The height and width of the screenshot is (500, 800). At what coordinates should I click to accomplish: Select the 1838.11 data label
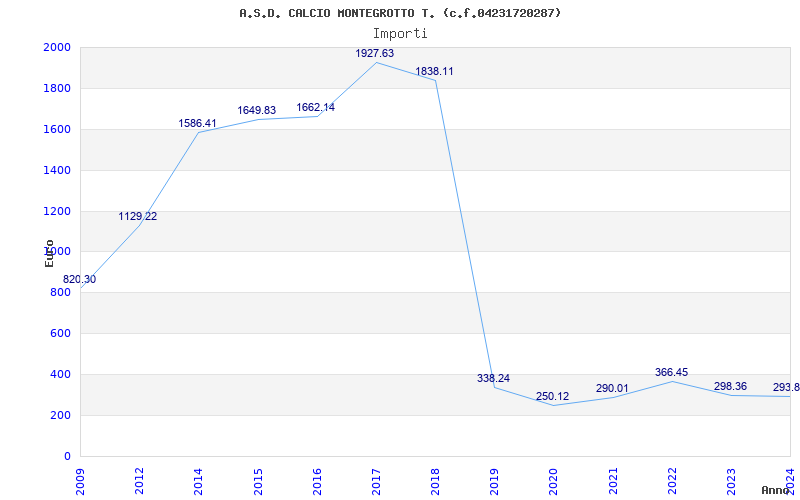(434, 71)
